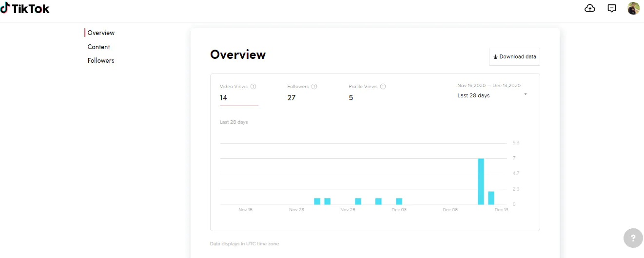Click the Nov 16,2020 — Dec 13,2020 date text
This screenshot has width=644, height=258.
click(x=489, y=86)
